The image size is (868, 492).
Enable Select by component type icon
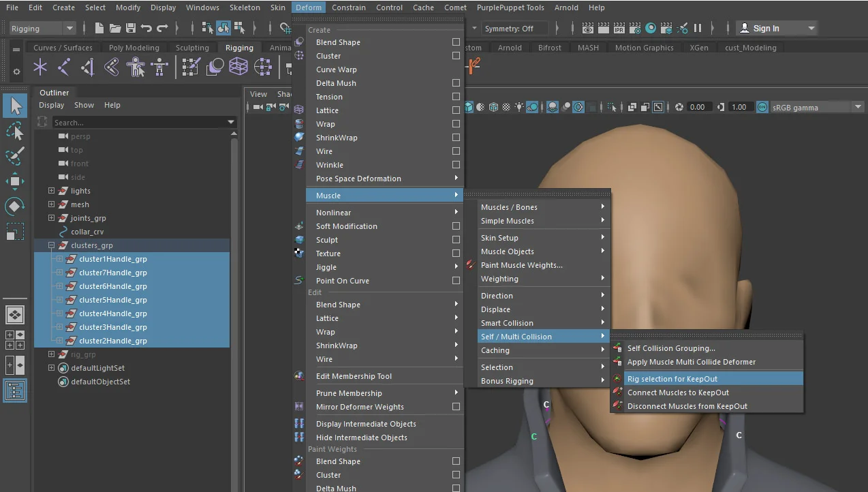click(x=239, y=28)
